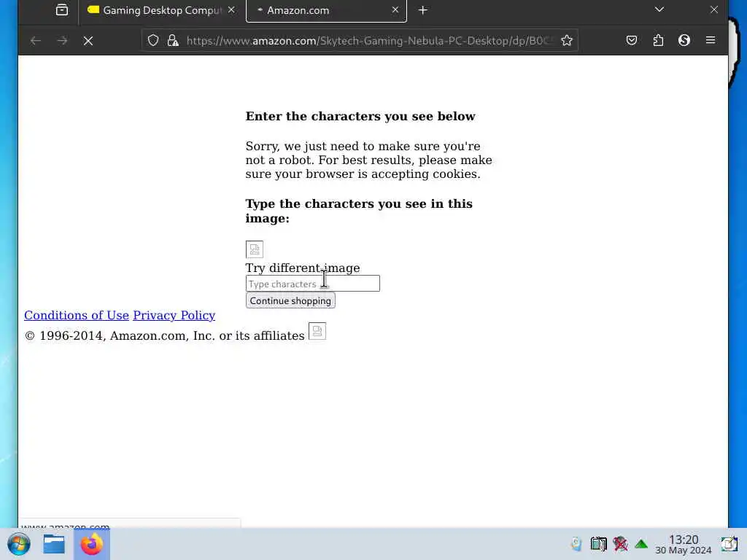Go forward one page

(x=63, y=41)
